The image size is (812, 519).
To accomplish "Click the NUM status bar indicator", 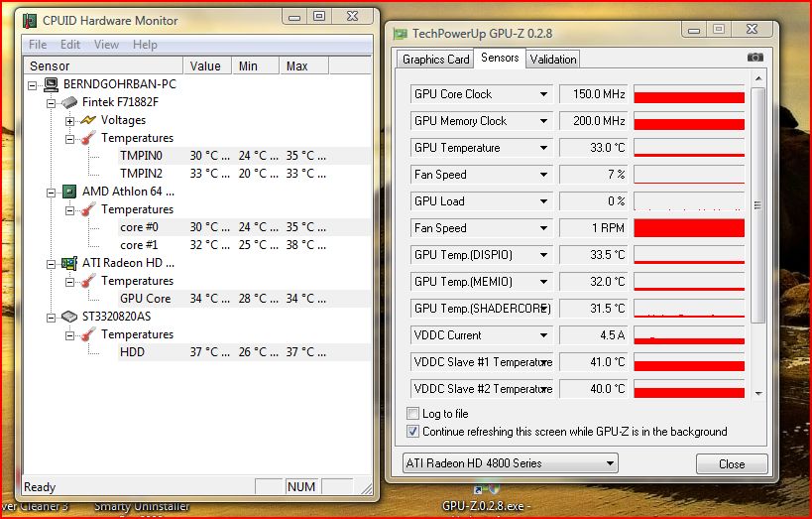I will [x=300, y=487].
